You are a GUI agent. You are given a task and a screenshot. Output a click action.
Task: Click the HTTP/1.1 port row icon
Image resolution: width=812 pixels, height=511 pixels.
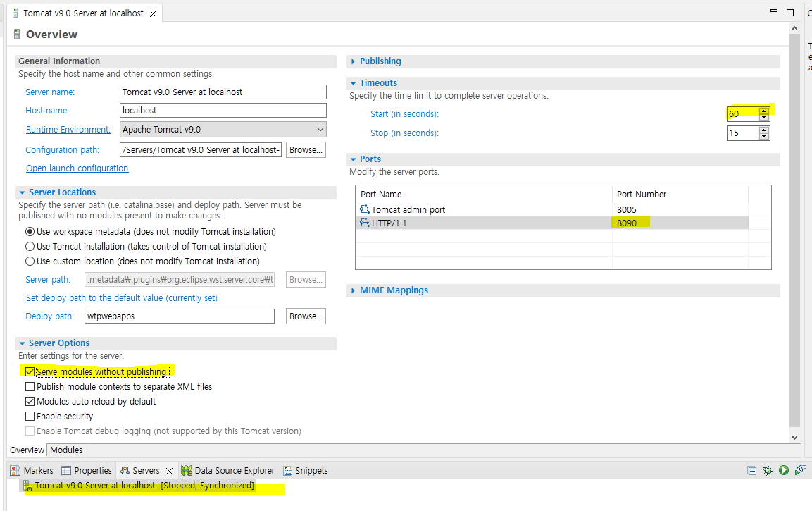[365, 223]
